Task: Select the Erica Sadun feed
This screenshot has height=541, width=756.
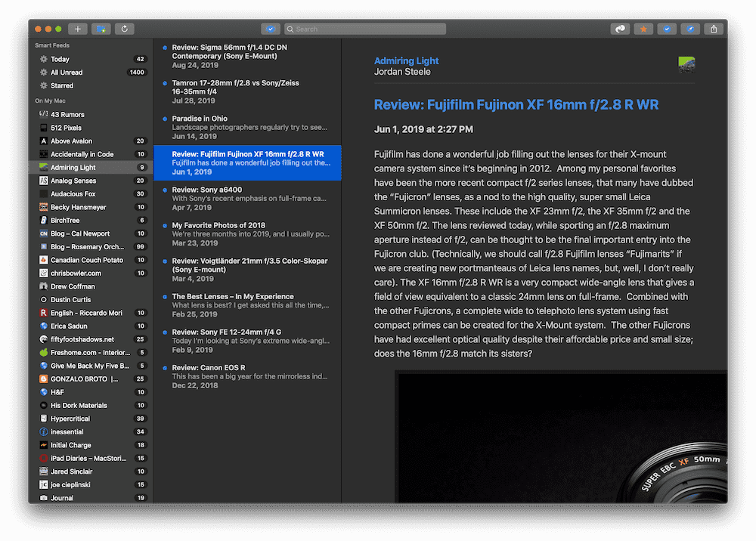Action: tap(91, 326)
